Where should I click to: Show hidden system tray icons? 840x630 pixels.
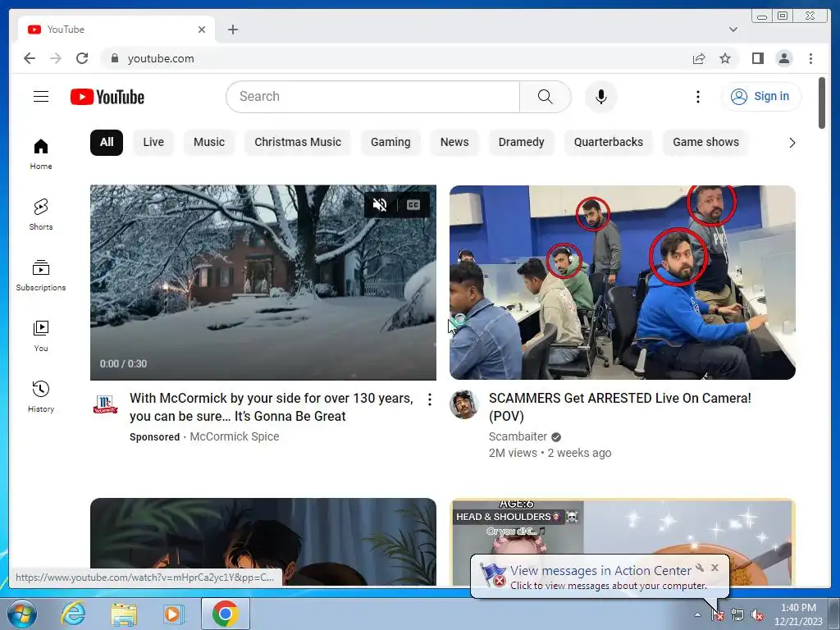coord(697,614)
